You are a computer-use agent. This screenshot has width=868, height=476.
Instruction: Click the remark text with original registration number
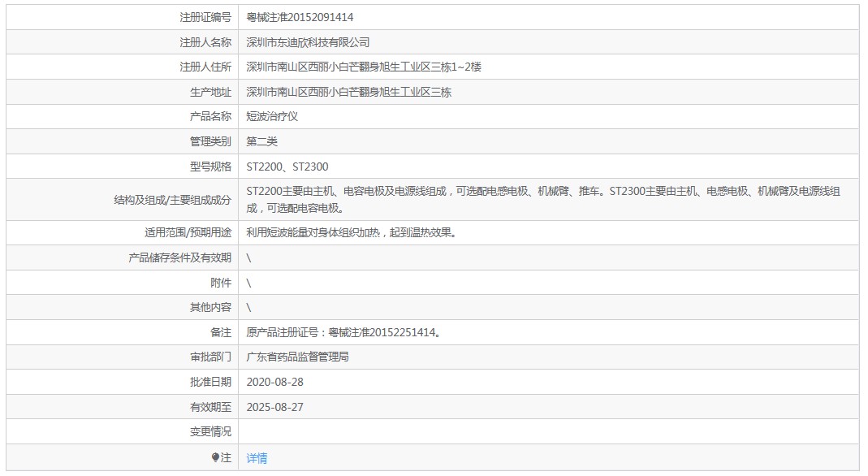click(x=346, y=332)
